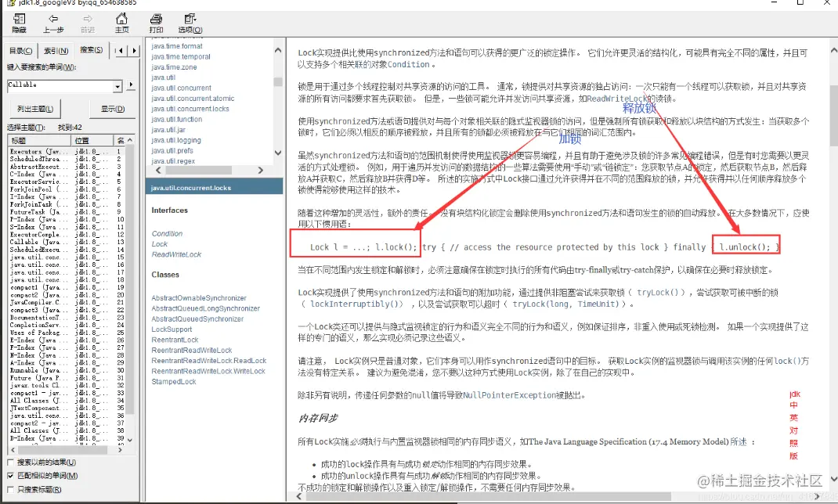838x504 pixels.
Task: Click the 隐藏 (Hide) toolbar icon
Action: [x=19, y=23]
